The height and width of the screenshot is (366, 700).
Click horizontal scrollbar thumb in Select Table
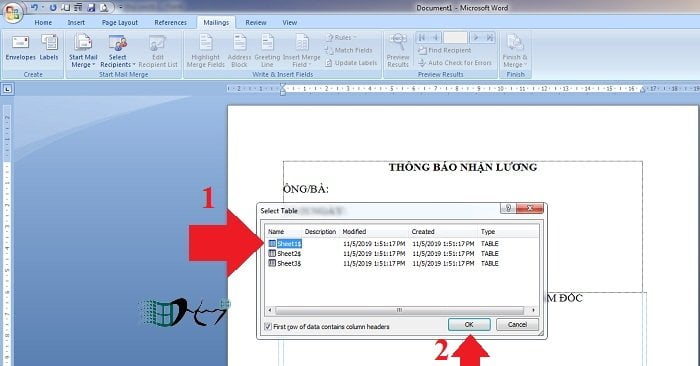(x=400, y=310)
